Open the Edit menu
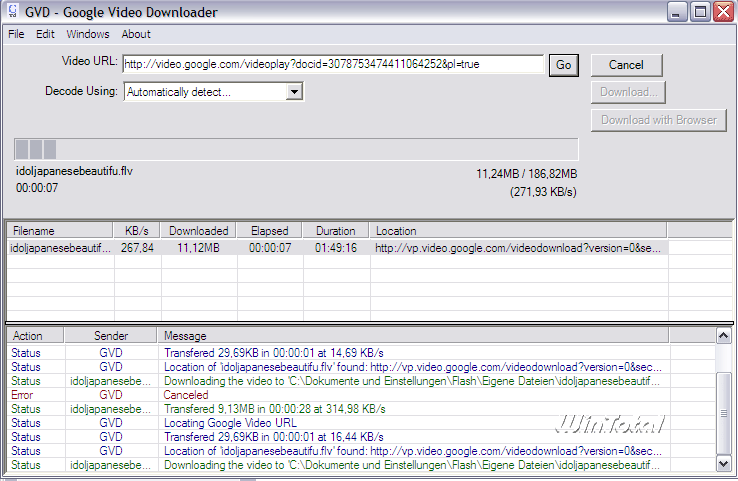738x481 pixels. coord(45,34)
